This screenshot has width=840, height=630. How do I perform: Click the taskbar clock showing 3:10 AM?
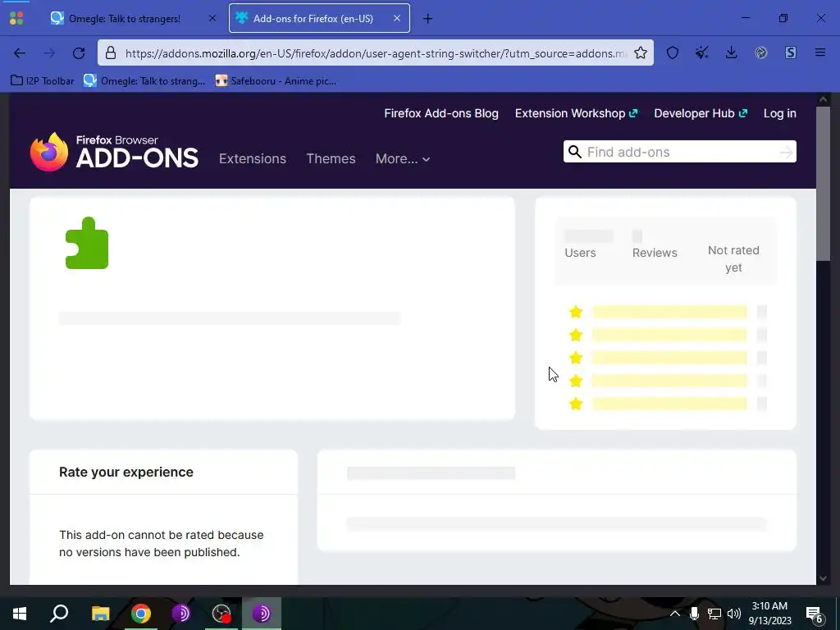[x=769, y=614]
